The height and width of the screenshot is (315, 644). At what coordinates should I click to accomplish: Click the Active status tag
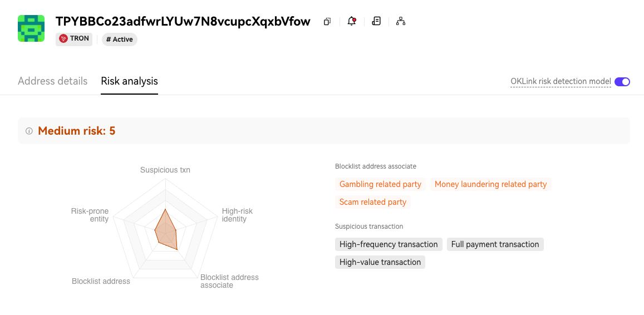tap(120, 40)
